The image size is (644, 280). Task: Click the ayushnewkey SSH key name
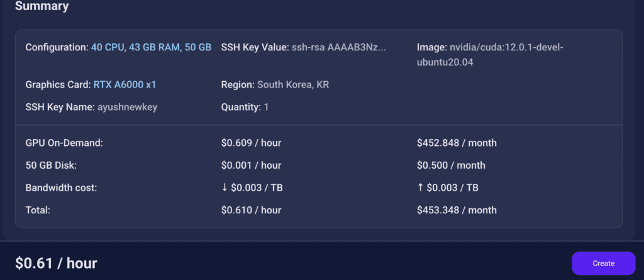pyautogui.click(x=127, y=108)
